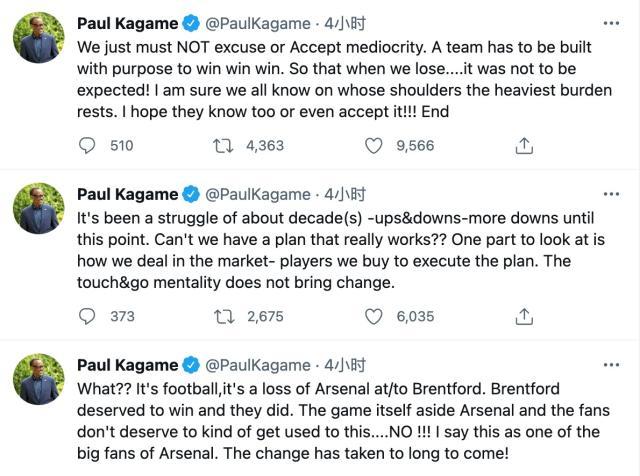This screenshot has height=476, width=640.
Task: Open timestamp of the Brentford tweet
Action: [x=346, y=364]
